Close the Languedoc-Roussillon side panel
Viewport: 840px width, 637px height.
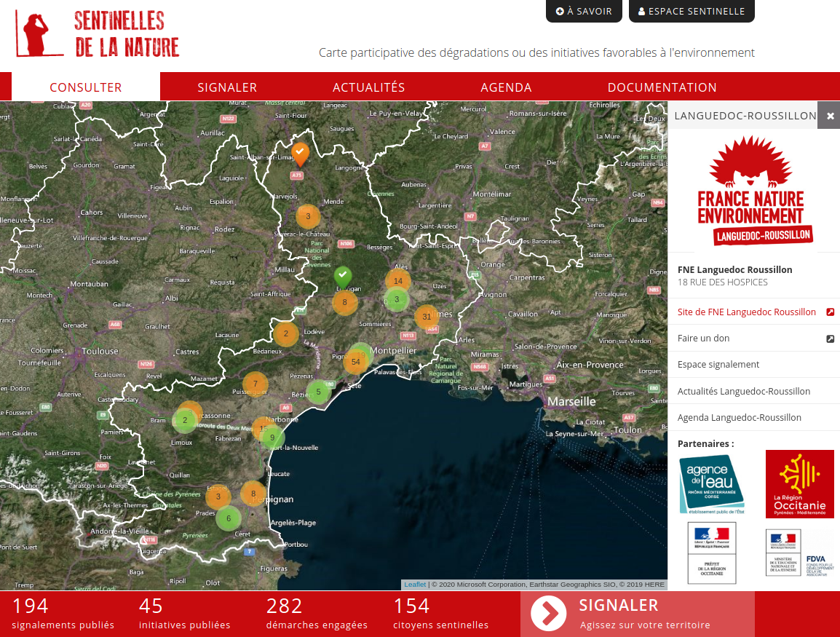pos(829,116)
